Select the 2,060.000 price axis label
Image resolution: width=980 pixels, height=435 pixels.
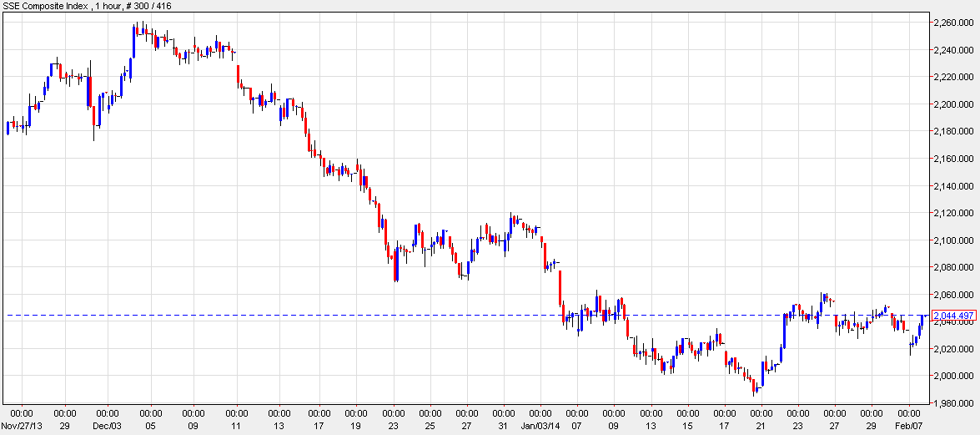tap(953, 294)
